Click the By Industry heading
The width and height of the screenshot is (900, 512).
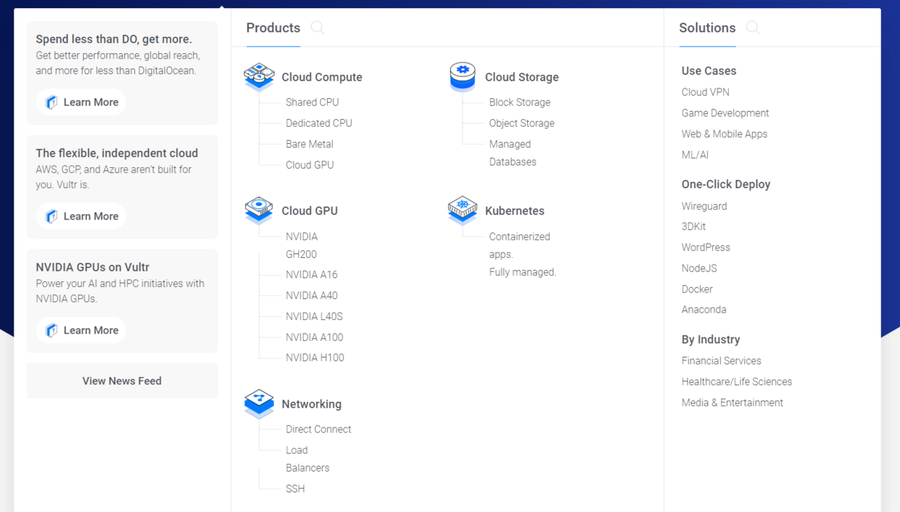[711, 339]
